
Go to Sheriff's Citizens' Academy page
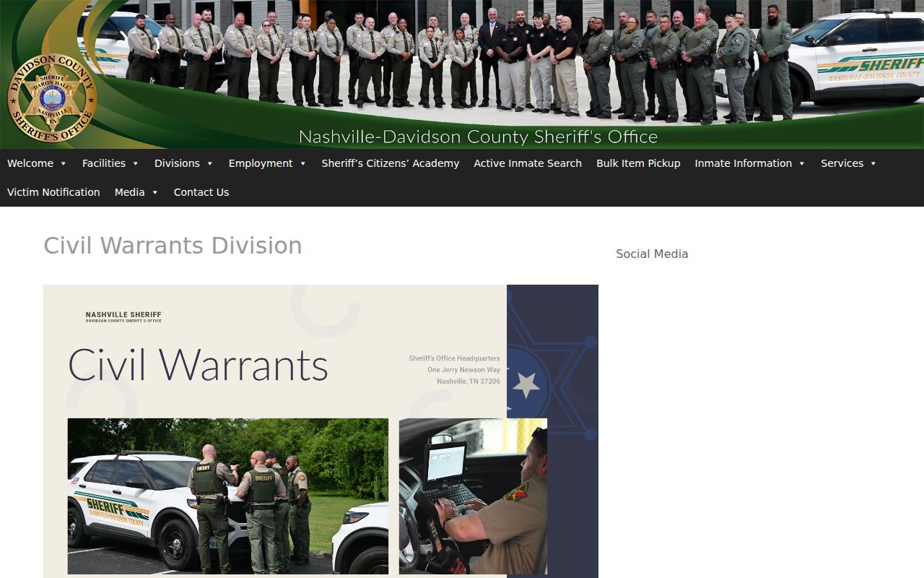[x=391, y=163]
